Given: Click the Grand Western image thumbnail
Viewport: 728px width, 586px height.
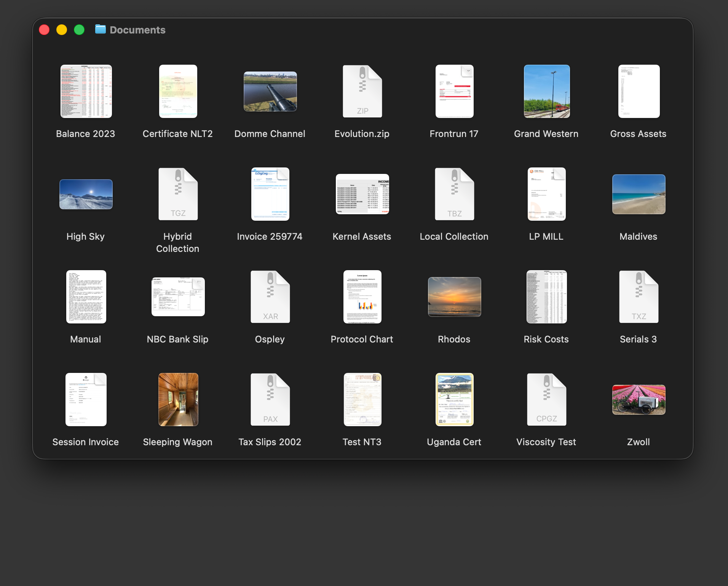Looking at the screenshot, I should tap(546, 91).
